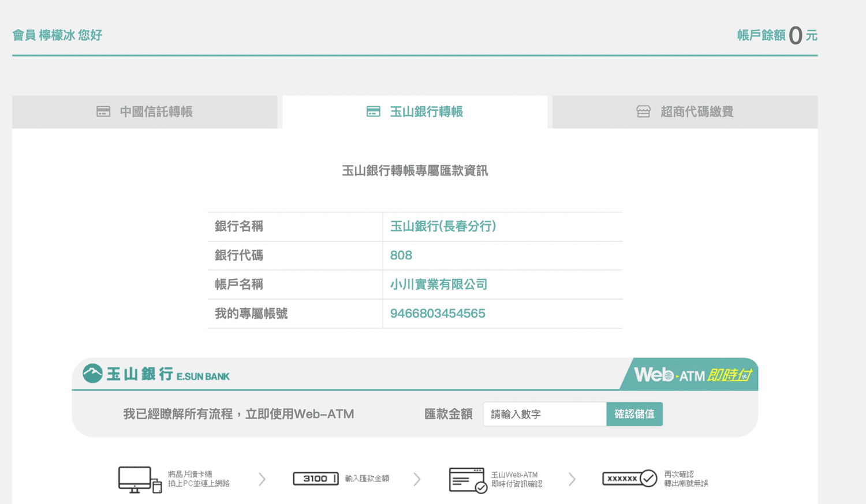866x504 pixels.
Task: Open the 超商代碼繳費 tab
Action: 685,112
